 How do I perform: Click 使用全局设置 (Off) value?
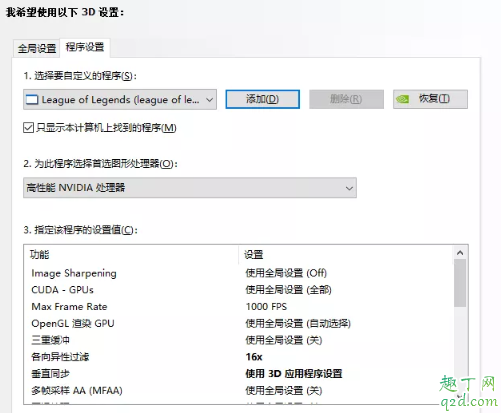(x=286, y=273)
